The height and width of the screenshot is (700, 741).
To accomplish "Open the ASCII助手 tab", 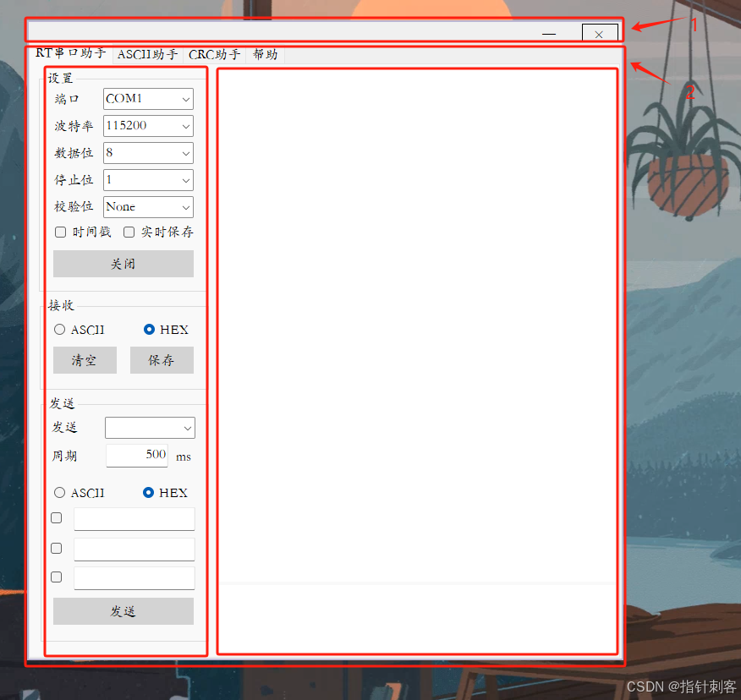I will (x=147, y=55).
